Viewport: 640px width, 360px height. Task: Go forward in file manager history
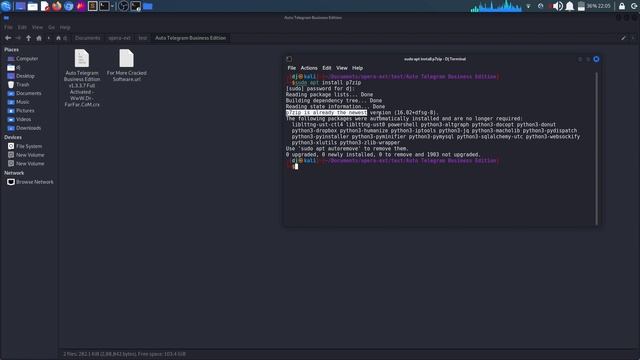click(18, 38)
